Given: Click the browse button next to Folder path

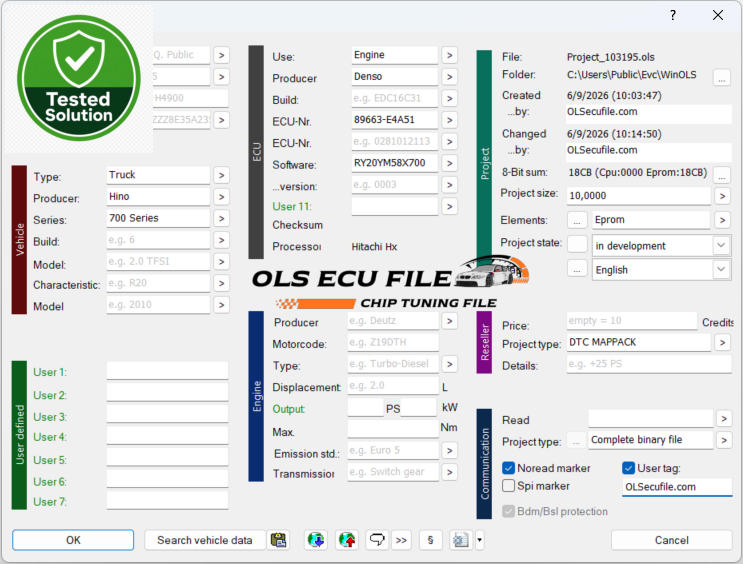Looking at the screenshot, I should [x=722, y=77].
